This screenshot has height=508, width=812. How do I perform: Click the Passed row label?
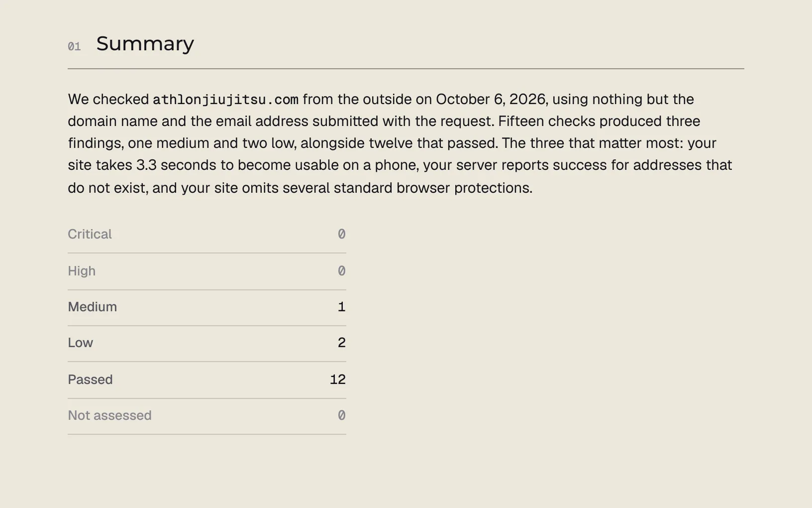[90, 380]
